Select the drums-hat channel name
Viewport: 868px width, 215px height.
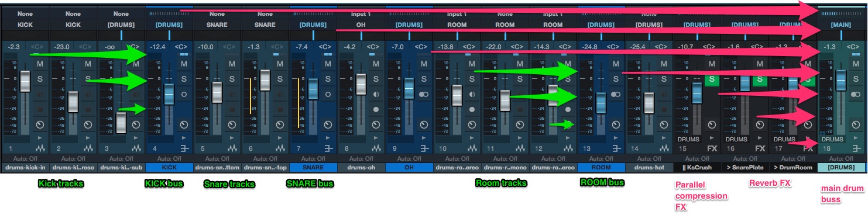[649, 168]
